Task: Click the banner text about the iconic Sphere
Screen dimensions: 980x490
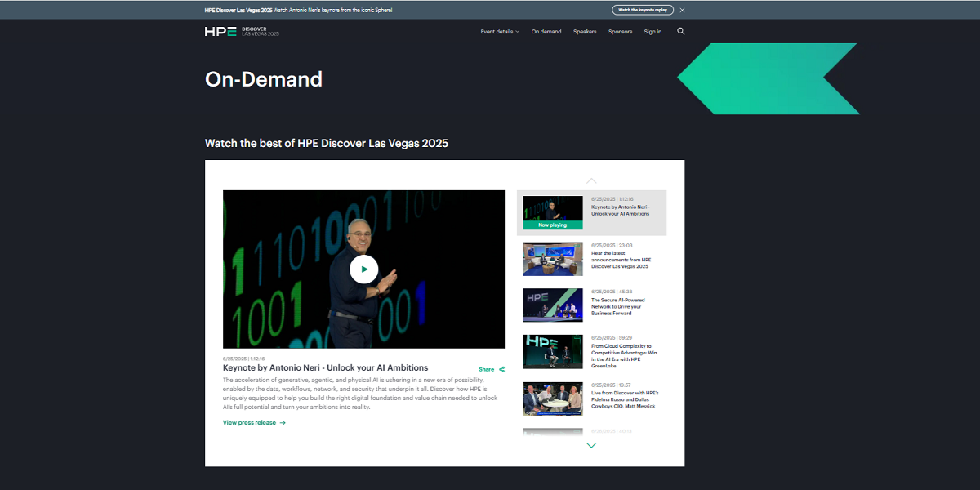Action: coord(333,10)
